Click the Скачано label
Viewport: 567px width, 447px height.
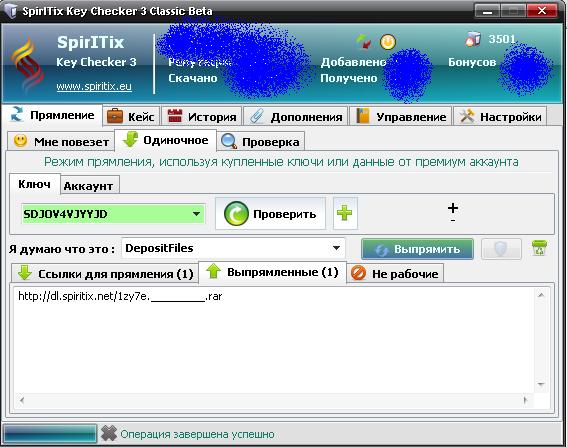click(193, 78)
